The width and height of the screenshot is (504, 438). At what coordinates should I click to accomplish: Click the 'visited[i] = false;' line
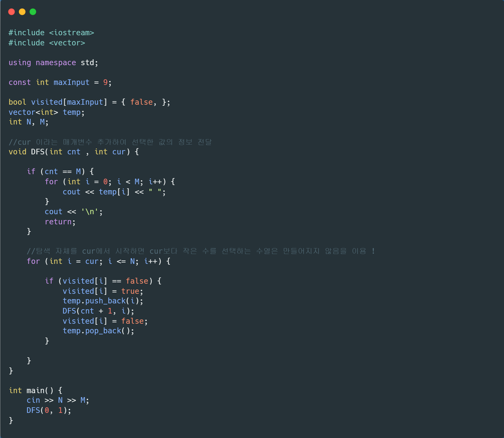pos(105,321)
